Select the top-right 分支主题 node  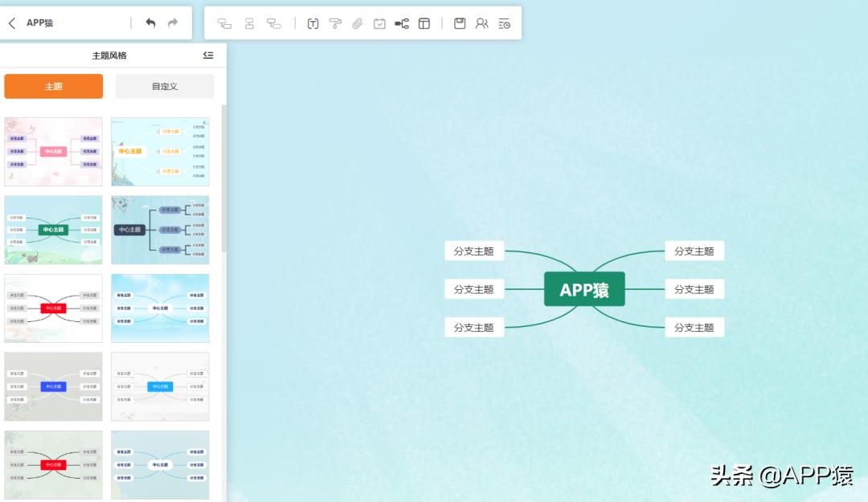pyautogui.click(x=694, y=251)
